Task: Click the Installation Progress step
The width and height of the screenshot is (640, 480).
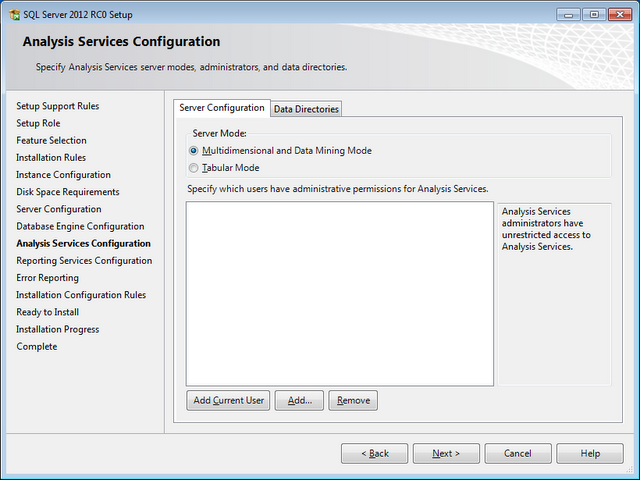Action: click(x=58, y=329)
